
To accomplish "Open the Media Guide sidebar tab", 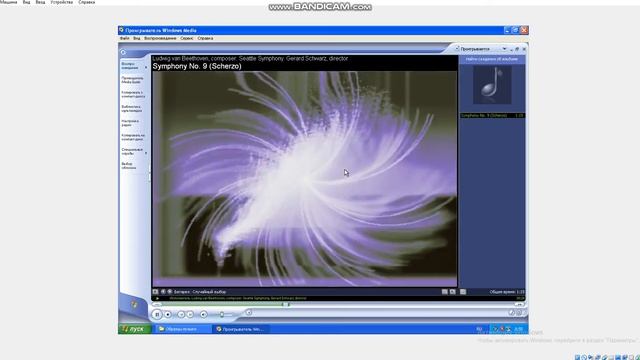I will [132, 80].
